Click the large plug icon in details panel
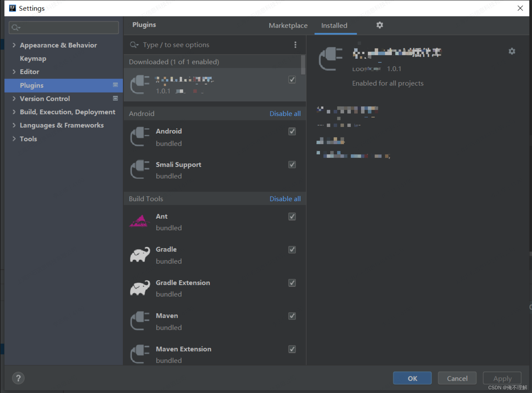Image resolution: width=532 pixels, height=393 pixels. coord(331,59)
